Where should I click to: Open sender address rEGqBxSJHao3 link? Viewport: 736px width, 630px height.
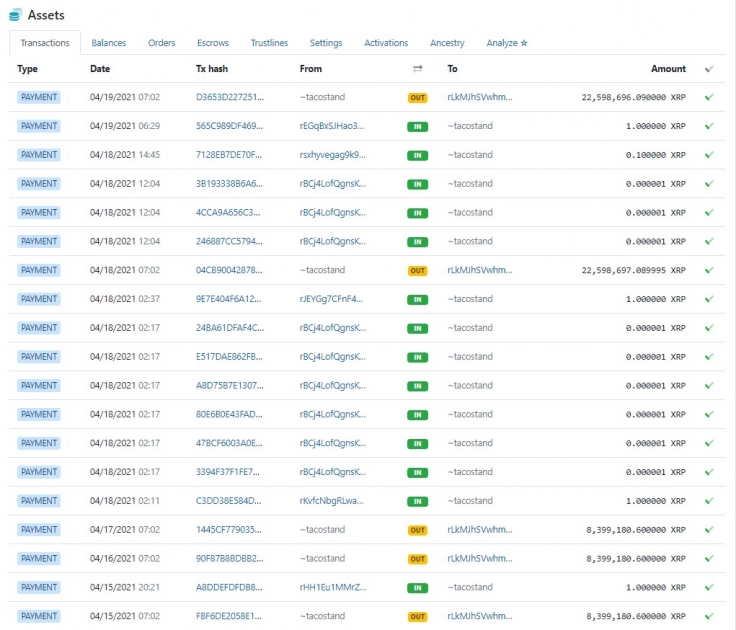(x=332, y=127)
